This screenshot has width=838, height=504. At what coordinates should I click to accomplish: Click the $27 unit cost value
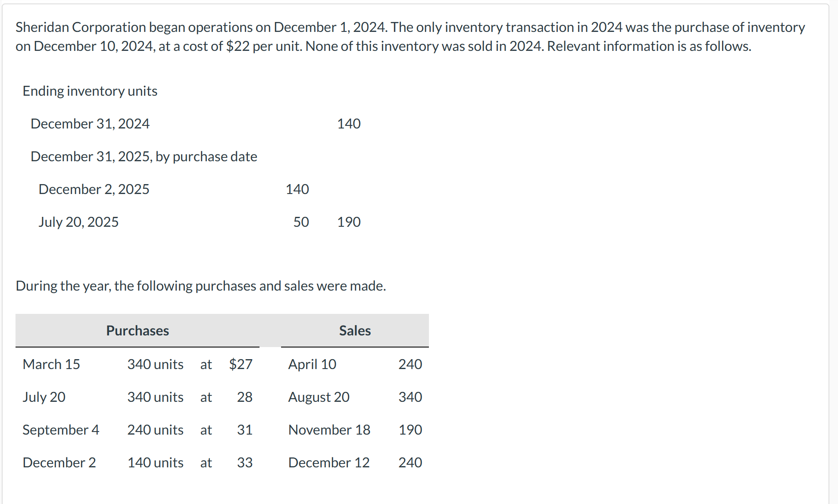pos(241,364)
